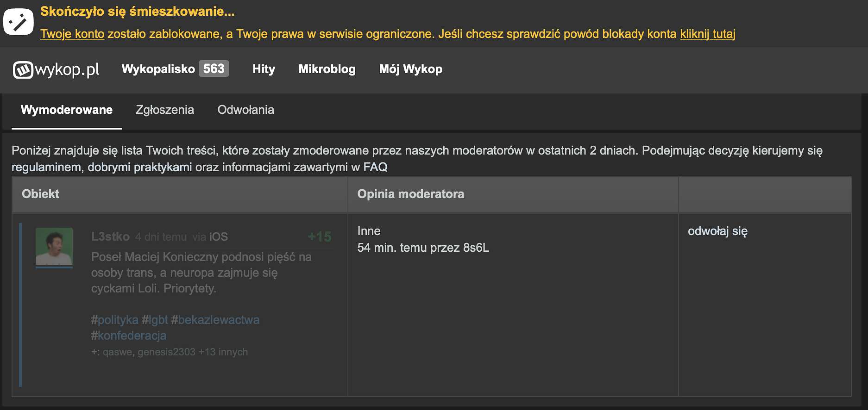This screenshot has height=410, width=868.
Task: Open the Hity menu item
Action: pos(264,69)
